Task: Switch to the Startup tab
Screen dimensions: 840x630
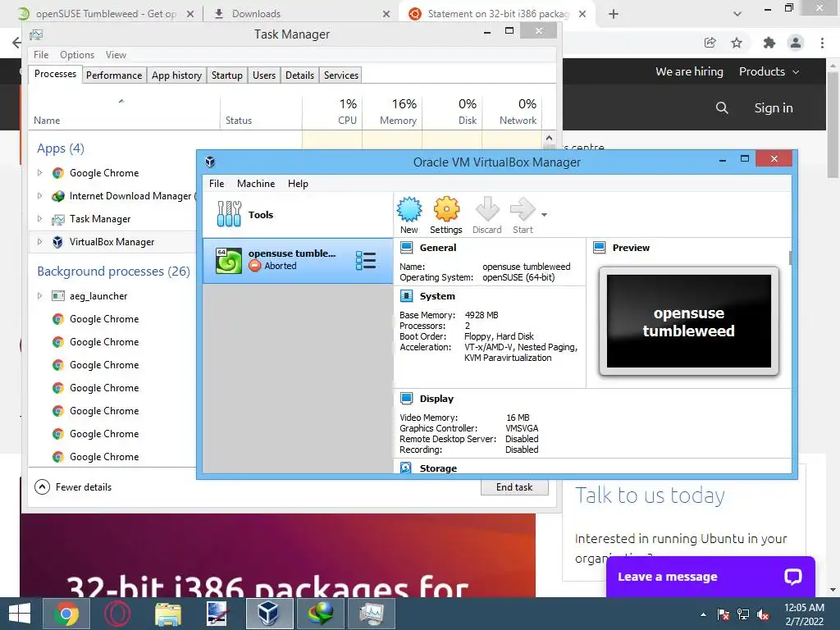Action: 226,75
